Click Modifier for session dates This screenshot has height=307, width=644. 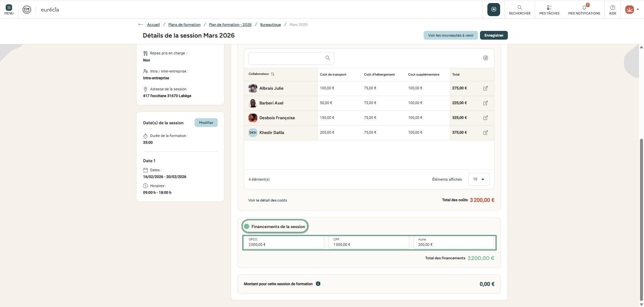[206, 123]
